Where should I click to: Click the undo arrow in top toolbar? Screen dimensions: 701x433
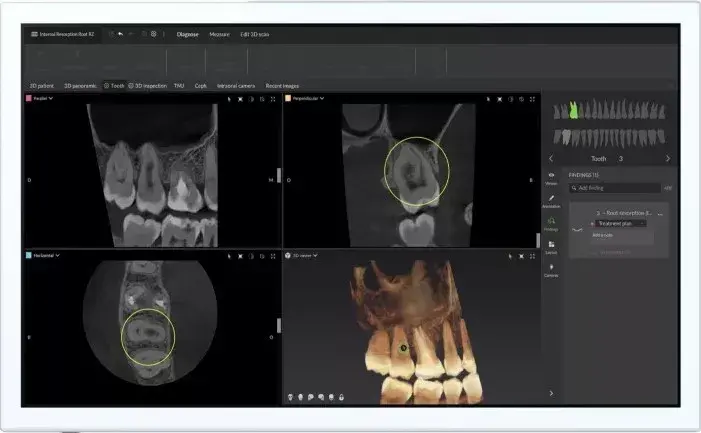pyautogui.click(x=120, y=34)
